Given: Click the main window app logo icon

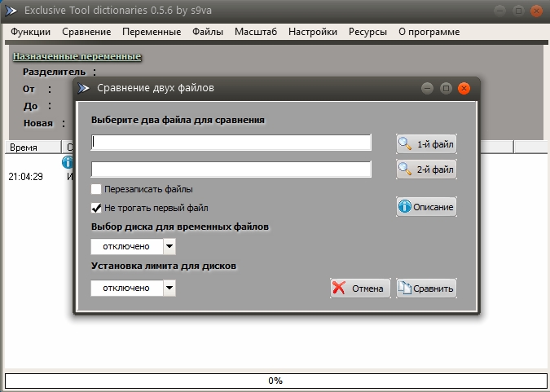Looking at the screenshot, I should (x=10, y=11).
